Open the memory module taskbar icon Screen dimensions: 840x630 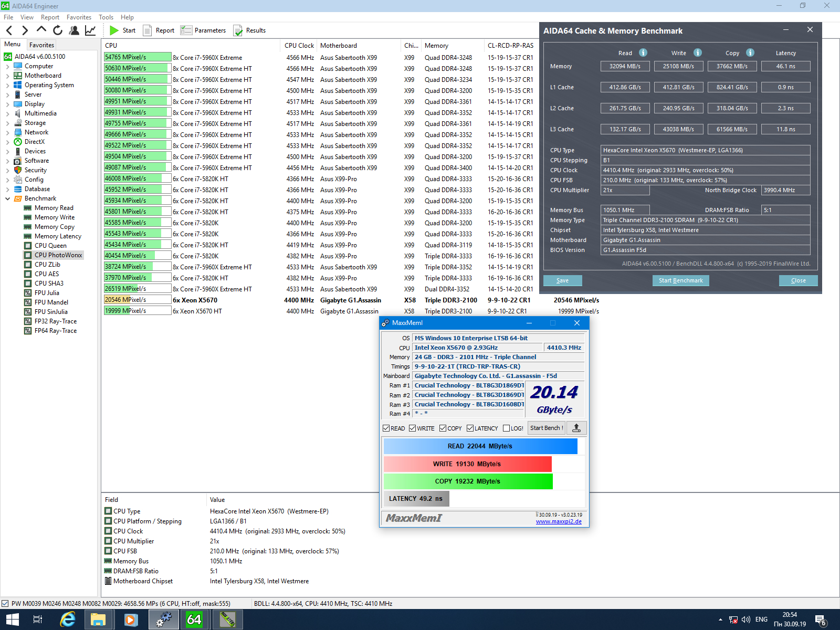coord(227,619)
